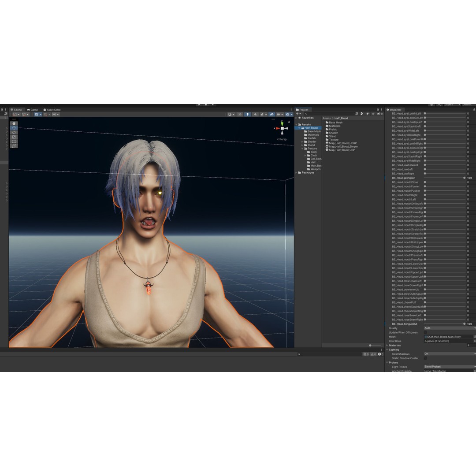Adjust the BS_Head.tongueOut slider
Viewport: 476px width, 476px height.
click(445, 324)
